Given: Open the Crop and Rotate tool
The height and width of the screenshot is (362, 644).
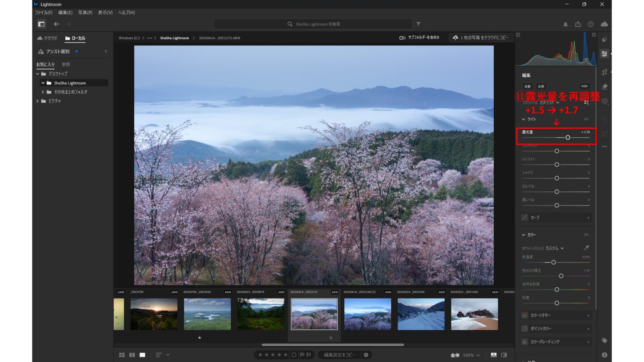Looking at the screenshot, I should point(605,72).
